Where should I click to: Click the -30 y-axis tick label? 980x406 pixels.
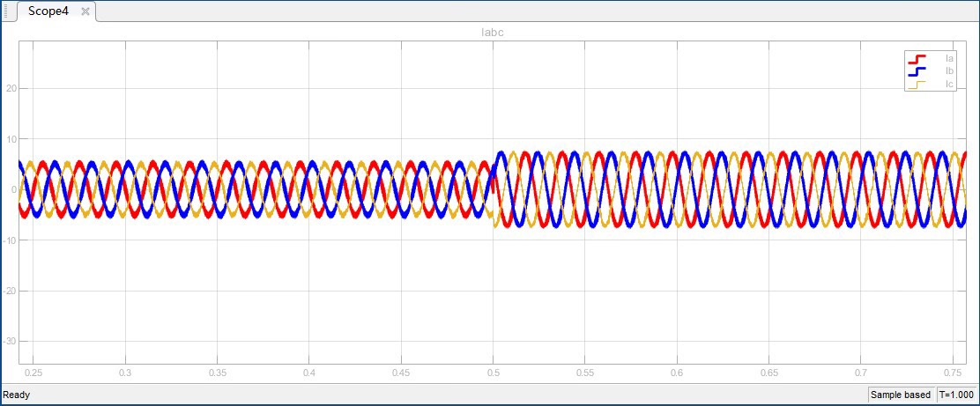[x=10, y=341]
